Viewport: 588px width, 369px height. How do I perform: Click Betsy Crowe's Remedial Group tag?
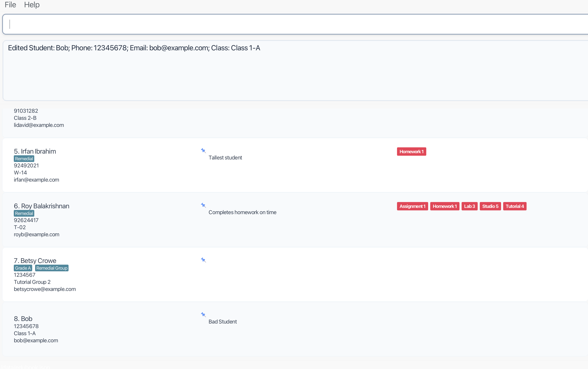tap(52, 268)
